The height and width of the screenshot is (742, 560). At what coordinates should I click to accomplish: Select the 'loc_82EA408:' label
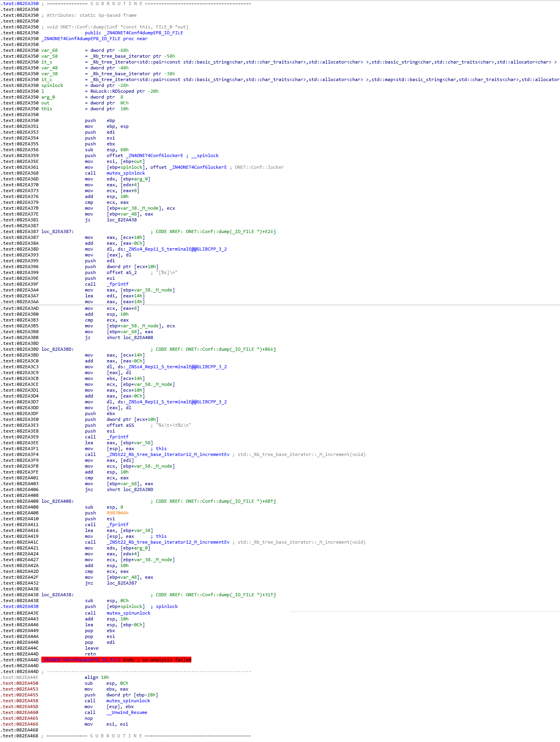point(58,501)
